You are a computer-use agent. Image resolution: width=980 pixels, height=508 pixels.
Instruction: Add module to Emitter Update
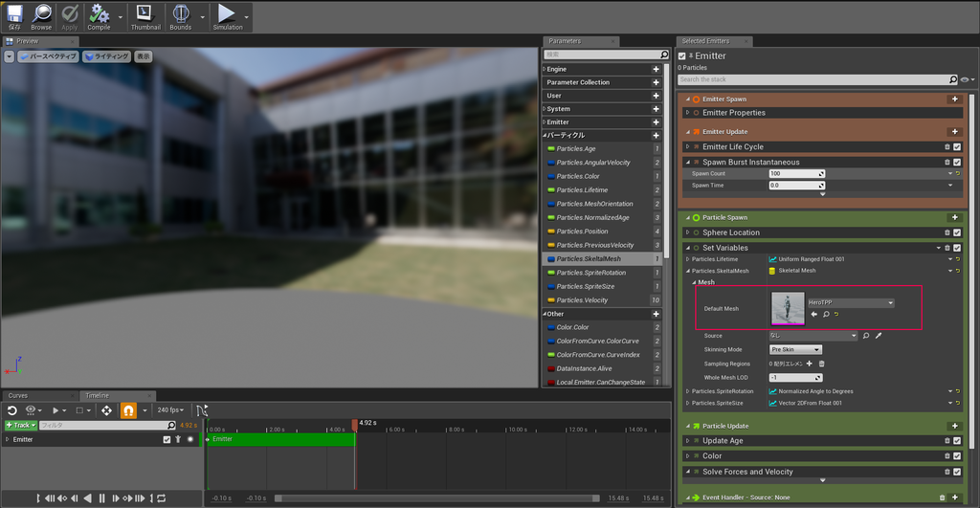pyautogui.click(x=954, y=132)
